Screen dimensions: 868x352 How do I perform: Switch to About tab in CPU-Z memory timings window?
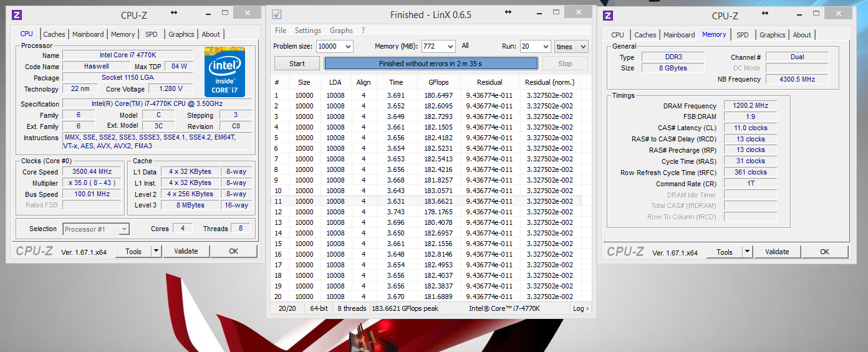click(x=802, y=35)
